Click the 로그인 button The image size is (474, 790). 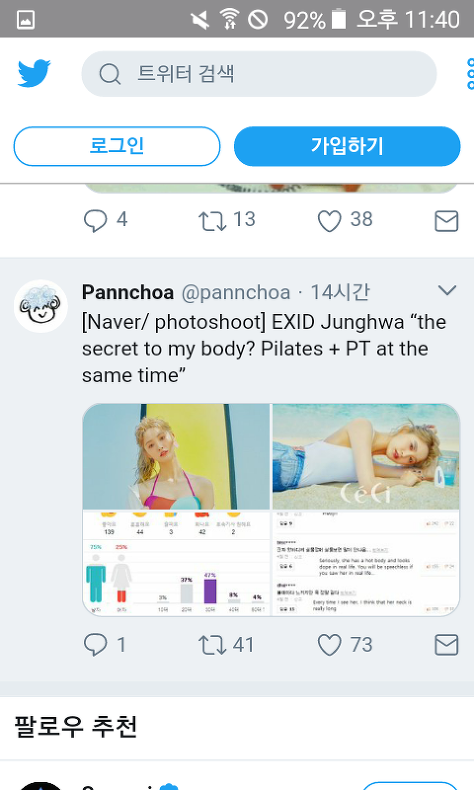(117, 146)
